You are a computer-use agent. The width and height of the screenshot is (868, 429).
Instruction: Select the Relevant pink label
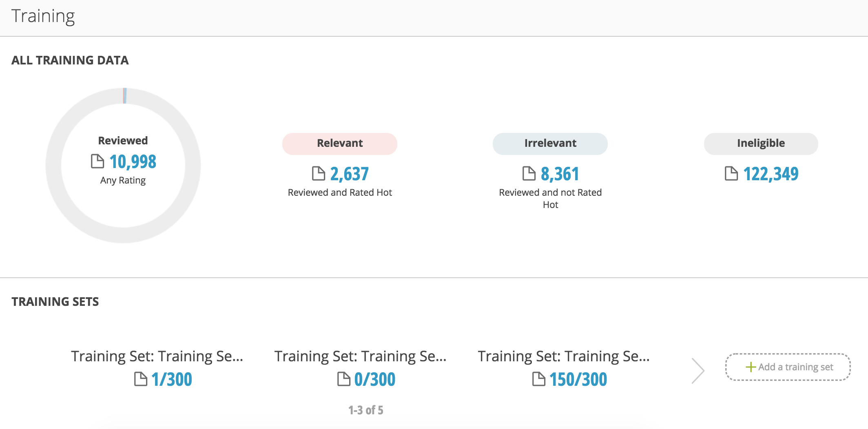click(339, 144)
